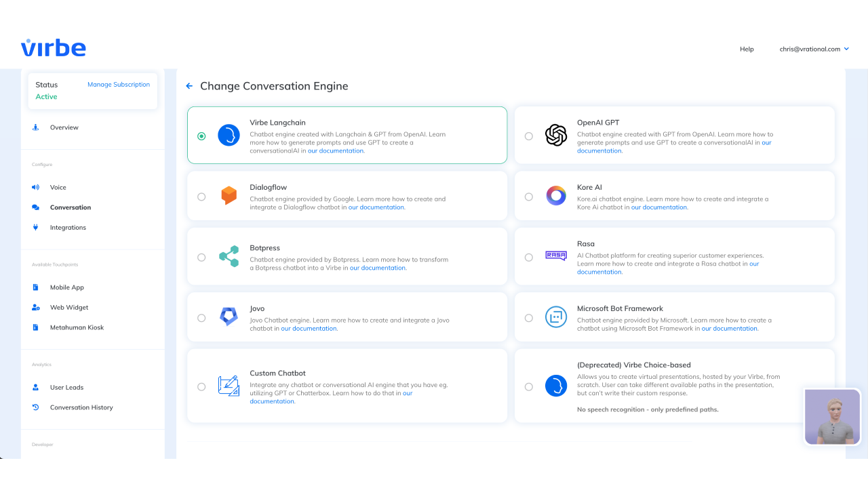Screen dimensions: 868x488
Task: Click the OpenAI GPT logo icon
Action: pyautogui.click(x=556, y=135)
